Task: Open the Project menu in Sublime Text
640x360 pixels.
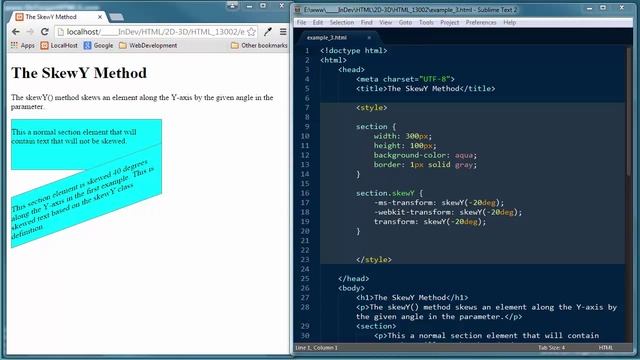Action: pos(449,22)
